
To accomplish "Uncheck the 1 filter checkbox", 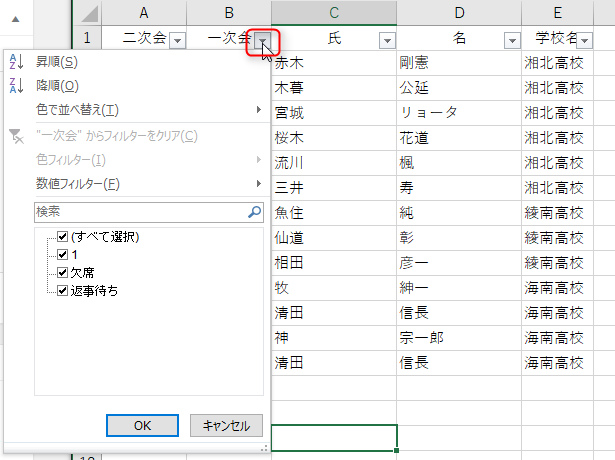I will [63, 255].
